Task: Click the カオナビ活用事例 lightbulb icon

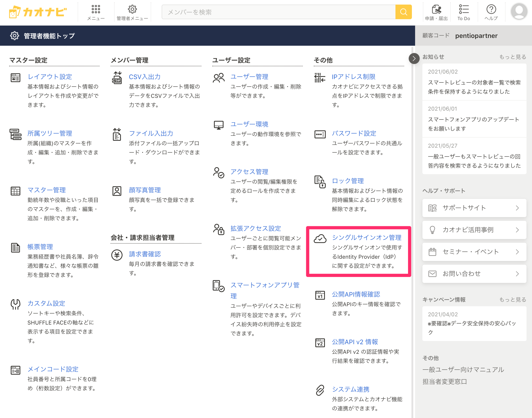Action: click(x=432, y=230)
